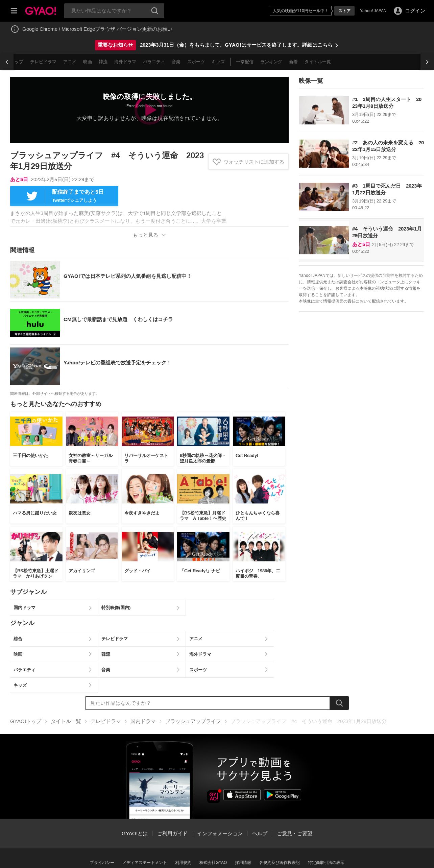Open the 海外ドラマ genre row
The width and height of the screenshot is (434, 868).
click(230, 654)
